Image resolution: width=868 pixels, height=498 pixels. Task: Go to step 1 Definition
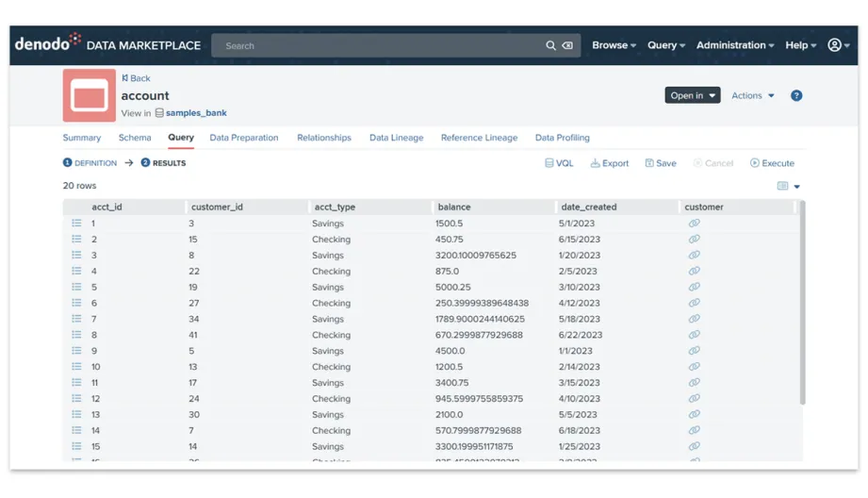90,163
